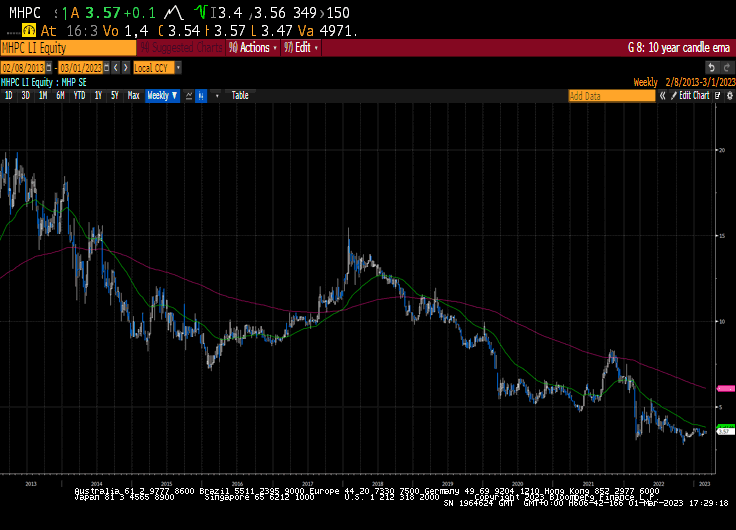Click the 2018 label on time axis

click(377, 484)
